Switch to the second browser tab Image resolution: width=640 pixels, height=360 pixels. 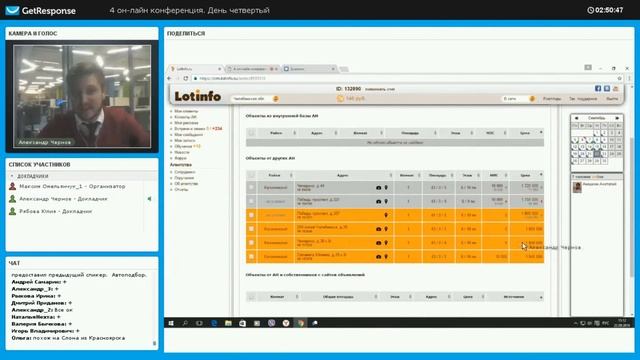pos(252,69)
